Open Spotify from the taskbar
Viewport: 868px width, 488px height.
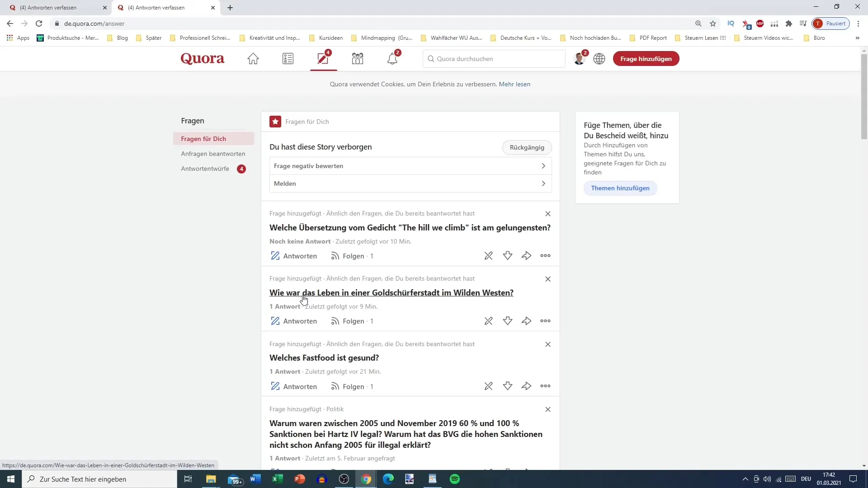pos(455,479)
